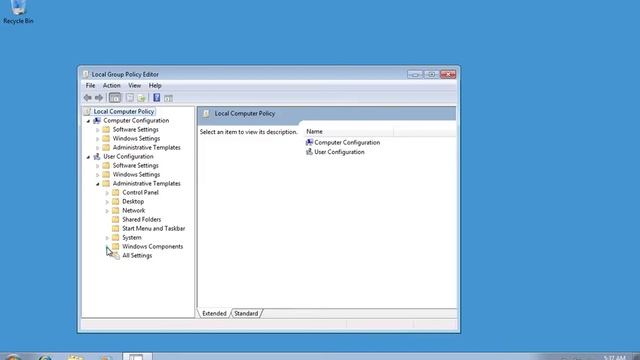Switch to the Extended tab

214,313
